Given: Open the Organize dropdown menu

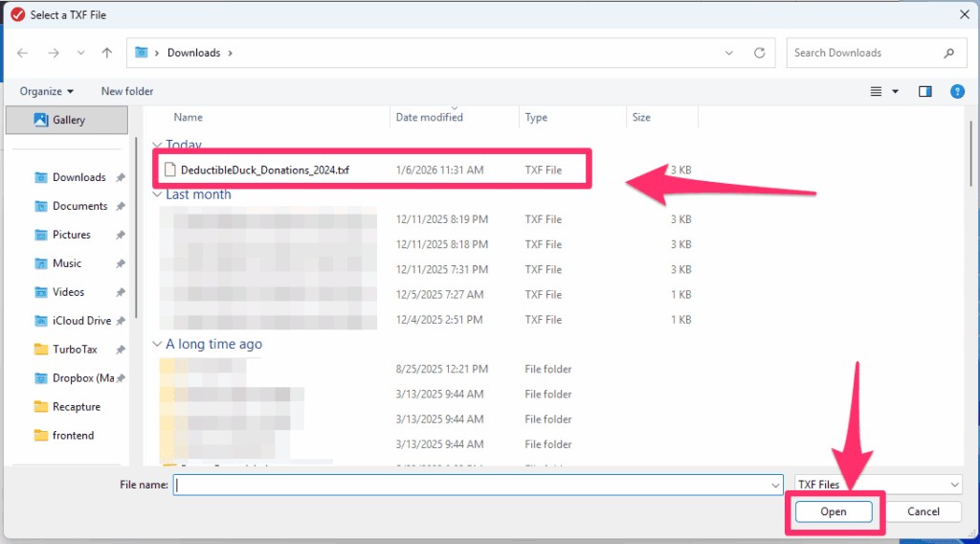Looking at the screenshot, I should pyautogui.click(x=47, y=91).
